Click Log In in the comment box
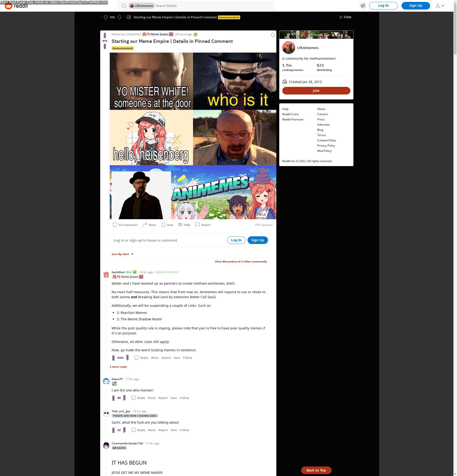 pyautogui.click(x=236, y=240)
